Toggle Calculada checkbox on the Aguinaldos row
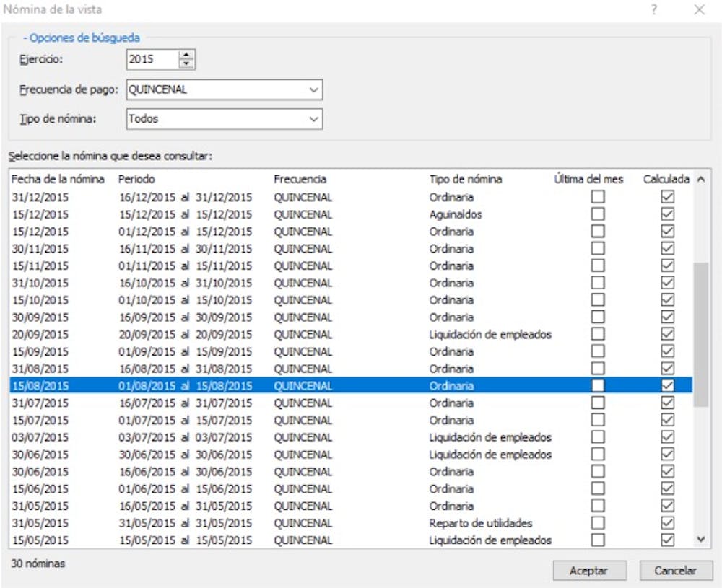The image size is (722, 588). coord(667,214)
